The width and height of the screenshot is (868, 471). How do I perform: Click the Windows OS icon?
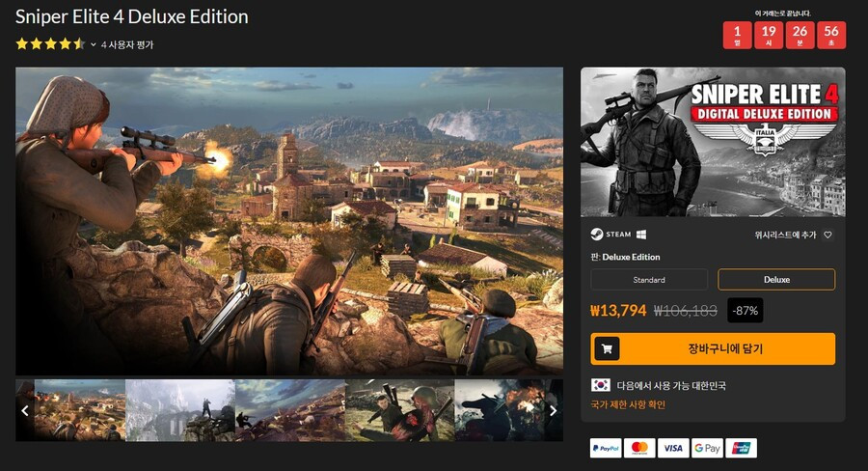click(641, 235)
